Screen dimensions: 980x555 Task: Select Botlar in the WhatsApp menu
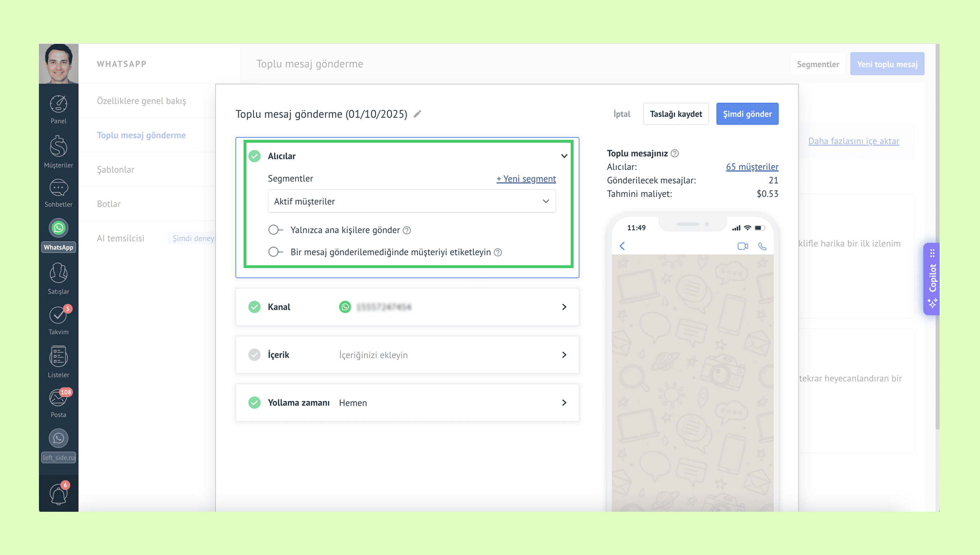[108, 204]
